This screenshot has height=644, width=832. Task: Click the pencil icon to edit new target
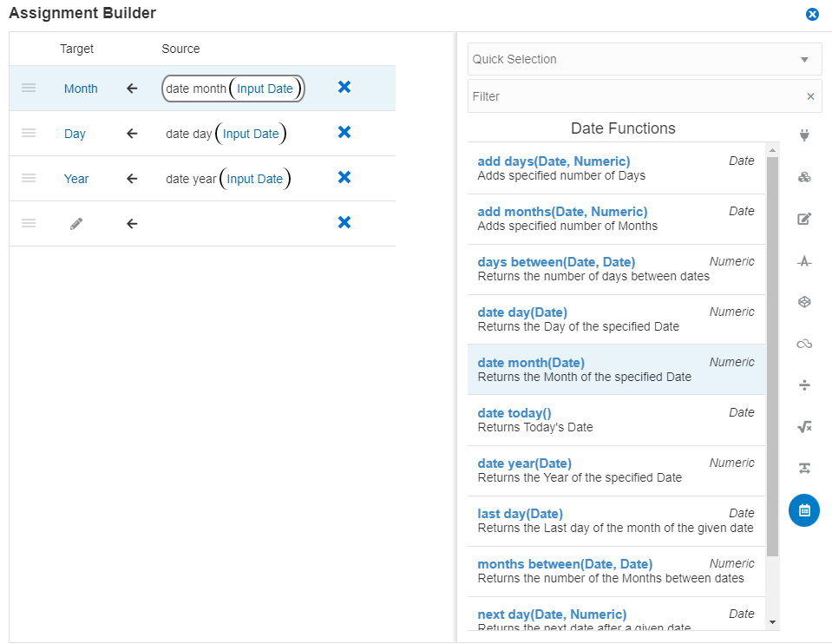pyautogui.click(x=76, y=223)
